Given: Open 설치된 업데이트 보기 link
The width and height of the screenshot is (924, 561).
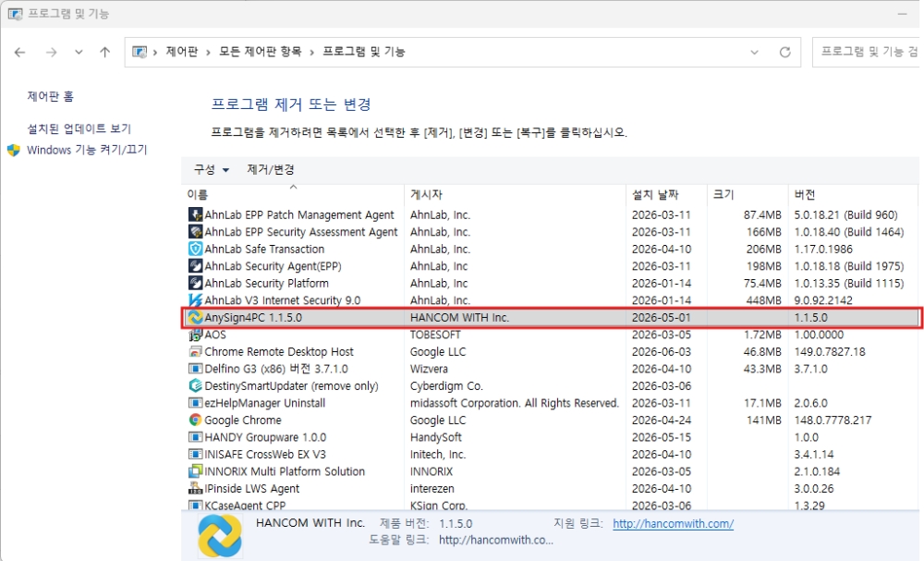Looking at the screenshot, I should click(x=79, y=128).
